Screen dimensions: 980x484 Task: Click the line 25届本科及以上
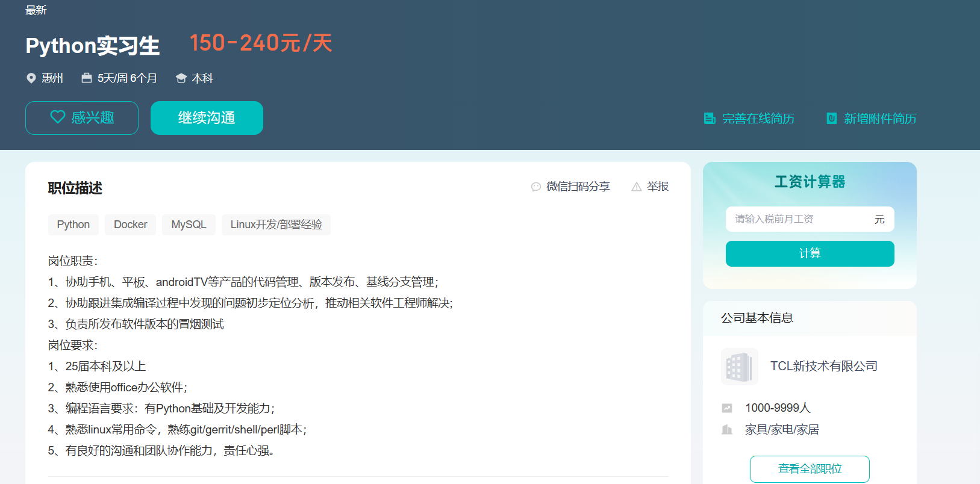[x=97, y=366]
